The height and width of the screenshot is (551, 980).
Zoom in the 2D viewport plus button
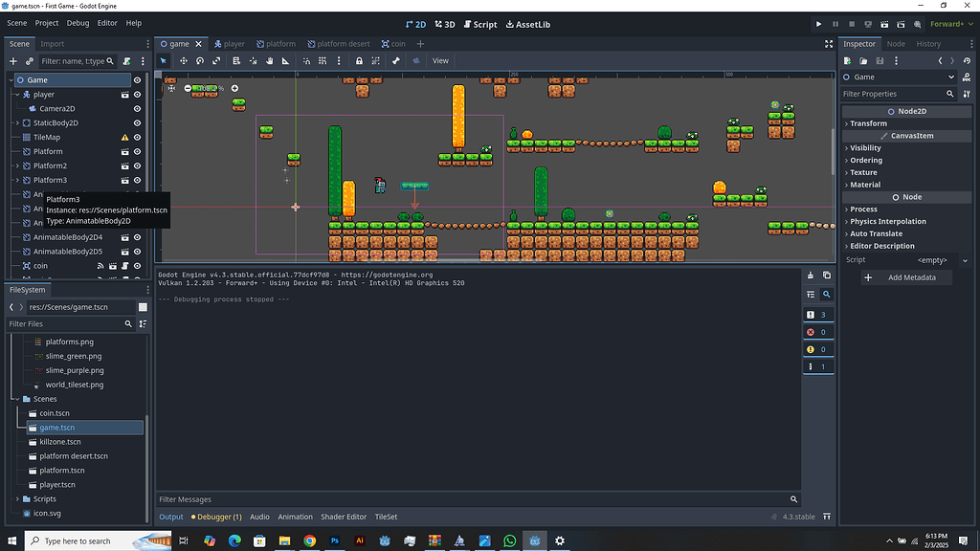point(235,88)
